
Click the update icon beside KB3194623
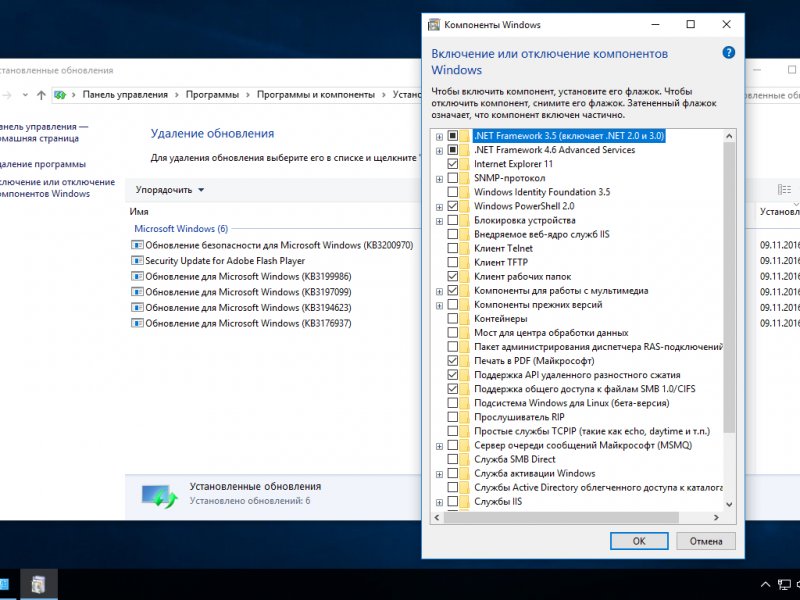137,308
